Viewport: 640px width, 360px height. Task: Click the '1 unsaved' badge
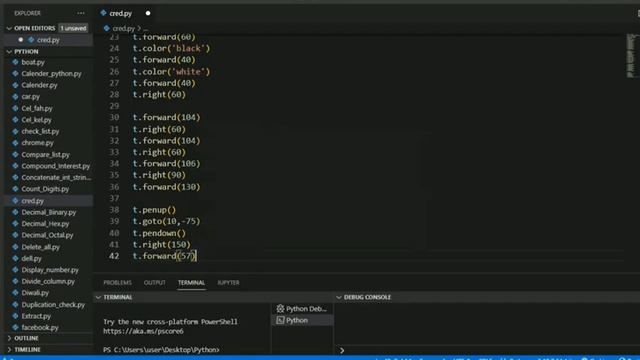(73, 28)
